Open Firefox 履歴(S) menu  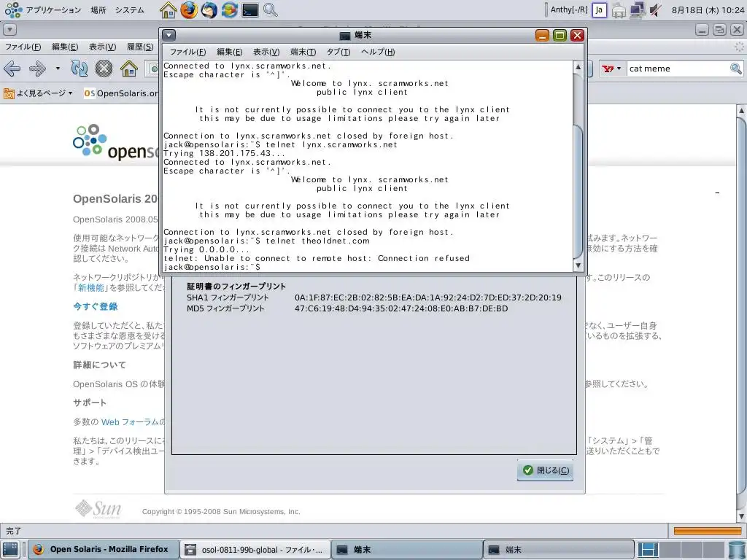[x=140, y=47]
